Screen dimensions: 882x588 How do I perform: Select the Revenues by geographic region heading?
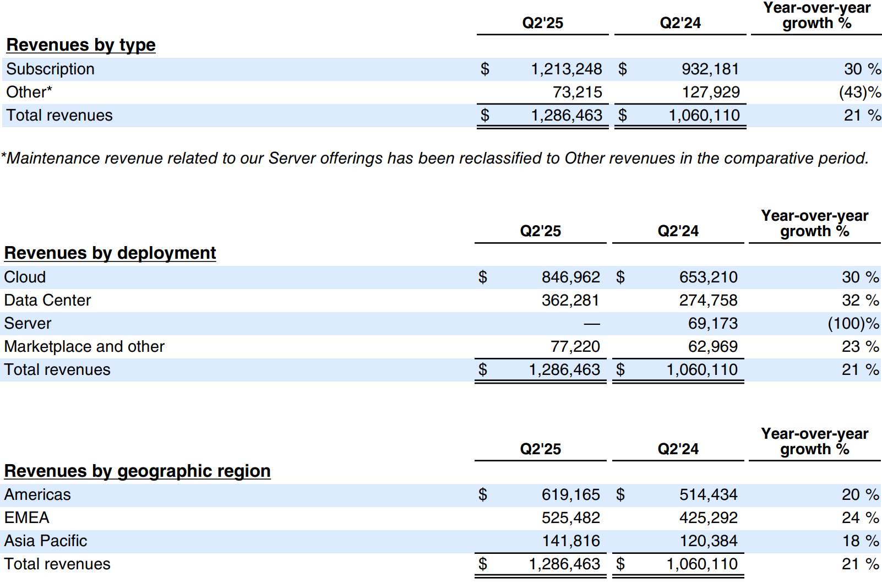(137, 471)
